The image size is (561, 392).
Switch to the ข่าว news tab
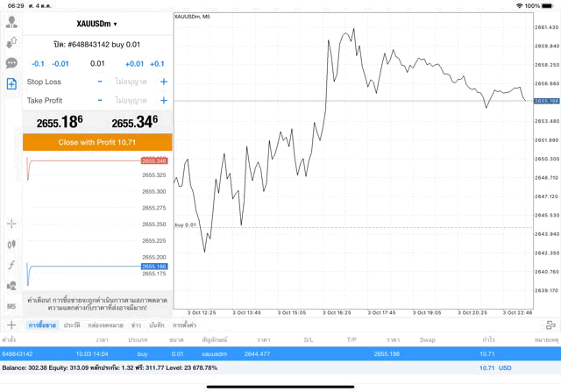136,325
